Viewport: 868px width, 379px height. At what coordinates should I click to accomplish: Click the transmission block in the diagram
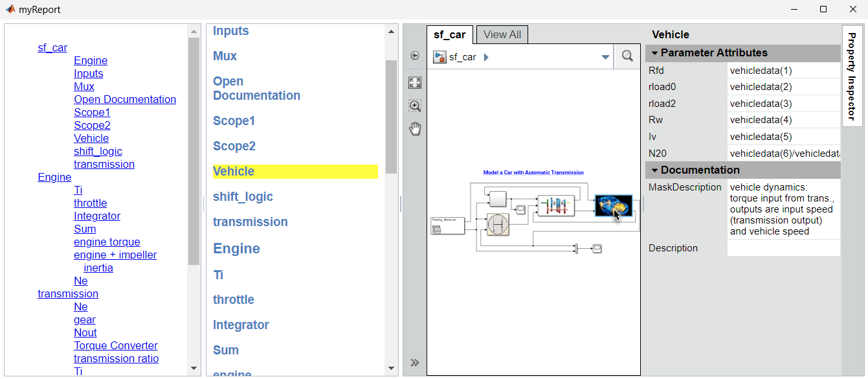(555, 205)
